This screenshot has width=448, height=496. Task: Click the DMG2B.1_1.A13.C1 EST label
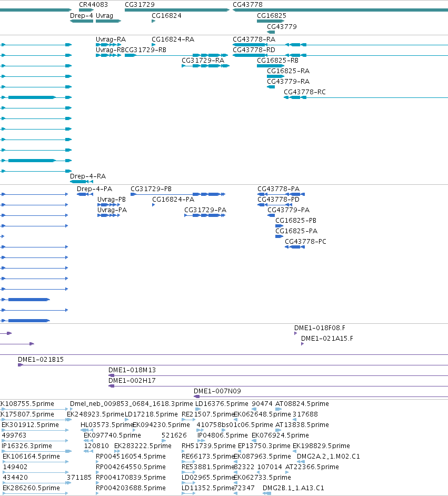tap(293, 488)
